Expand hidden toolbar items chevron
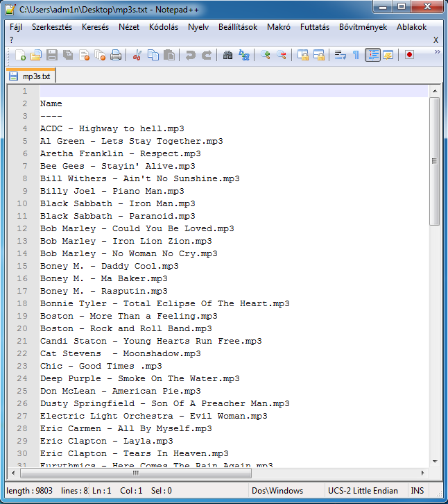This screenshot has height=504, width=448. pyautogui.click(x=437, y=52)
